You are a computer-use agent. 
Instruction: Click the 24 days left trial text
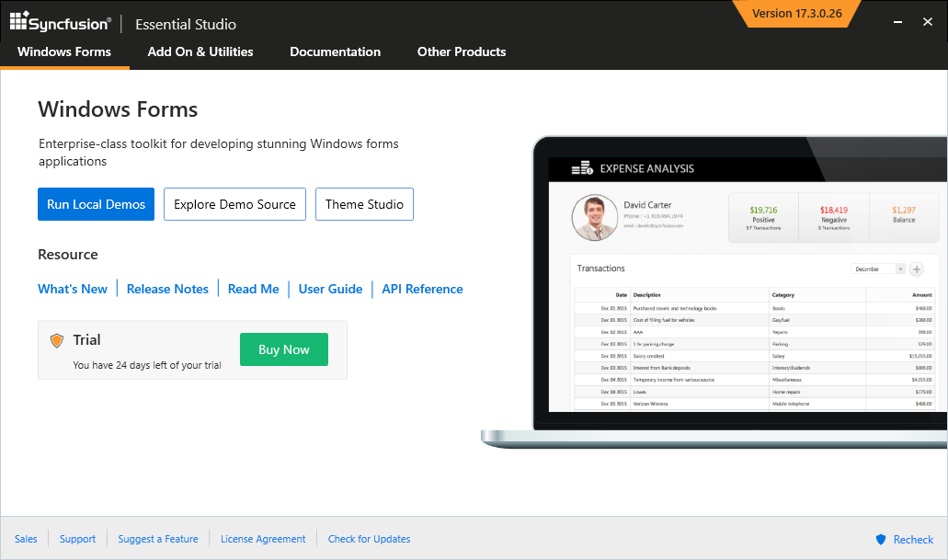147,365
